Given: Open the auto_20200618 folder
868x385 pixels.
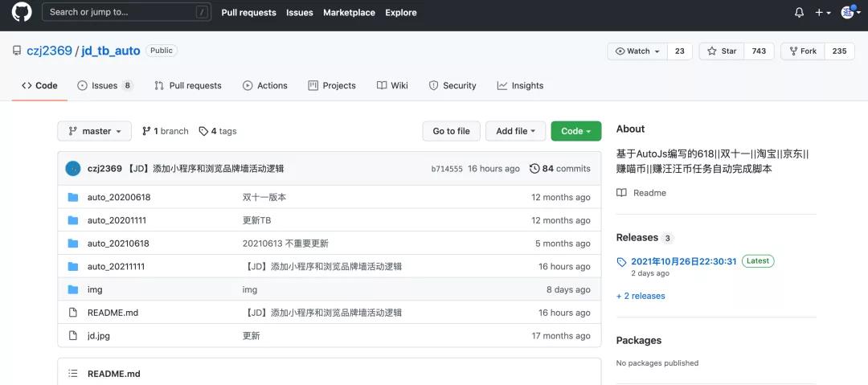Looking at the screenshot, I should (119, 197).
